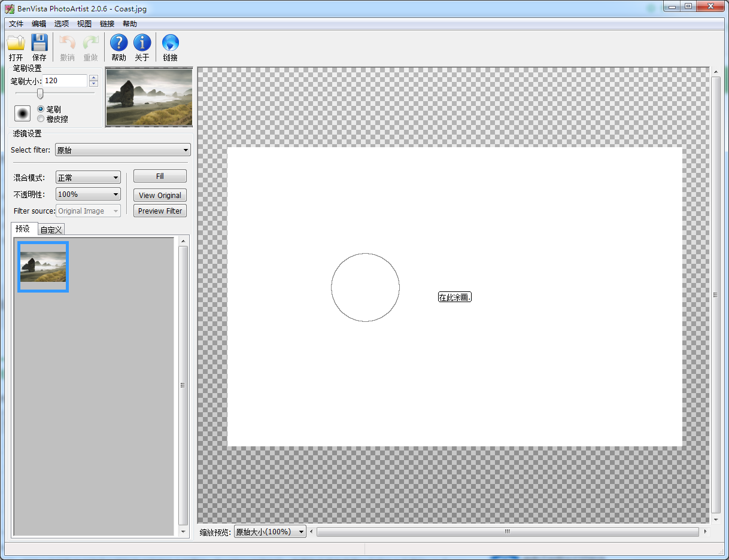
Task: Click the View Original button
Action: click(160, 196)
